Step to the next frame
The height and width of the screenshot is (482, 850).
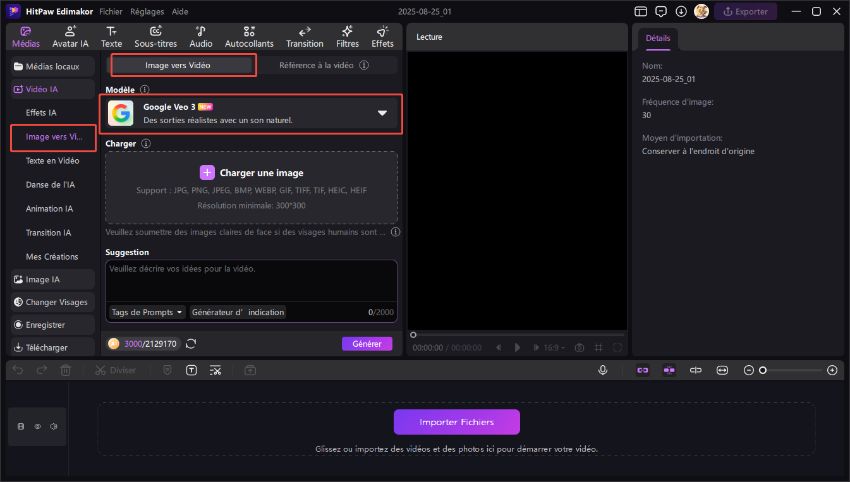536,348
